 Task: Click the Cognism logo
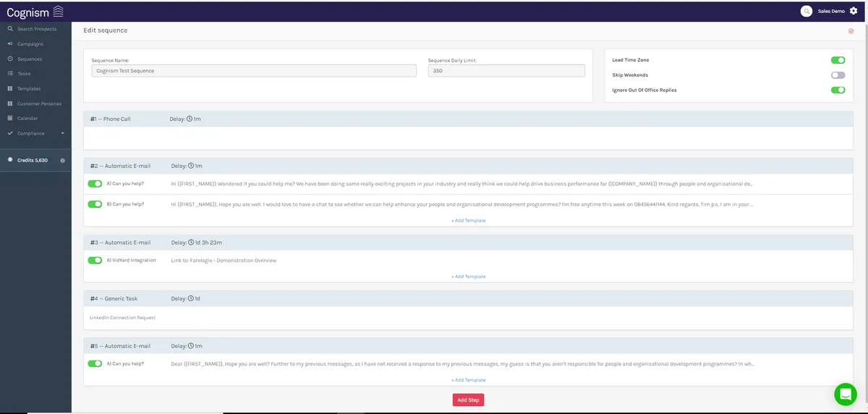click(x=35, y=11)
